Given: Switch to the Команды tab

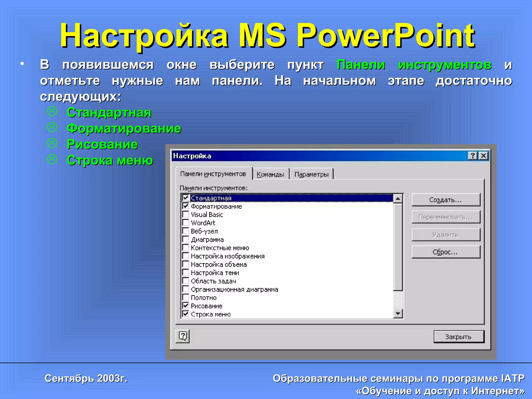Looking at the screenshot, I should pyautogui.click(x=270, y=174).
